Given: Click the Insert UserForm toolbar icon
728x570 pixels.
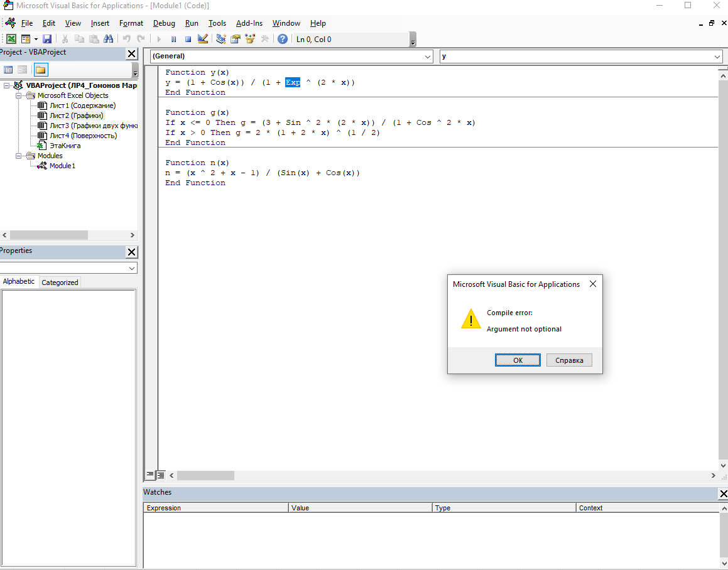Looking at the screenshot, I should (26, 40).
